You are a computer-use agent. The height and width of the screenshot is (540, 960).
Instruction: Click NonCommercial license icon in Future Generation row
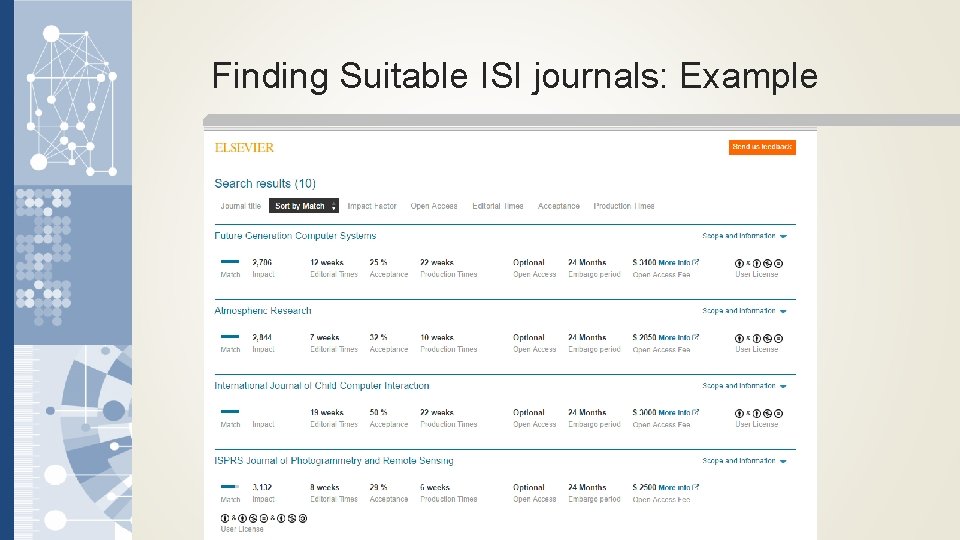point(768,263)
